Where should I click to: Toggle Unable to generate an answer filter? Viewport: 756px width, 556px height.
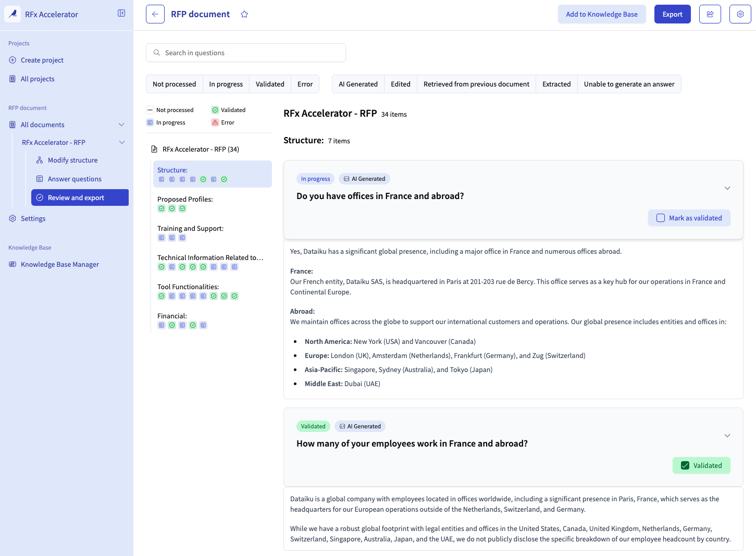(x=629, y=84)
